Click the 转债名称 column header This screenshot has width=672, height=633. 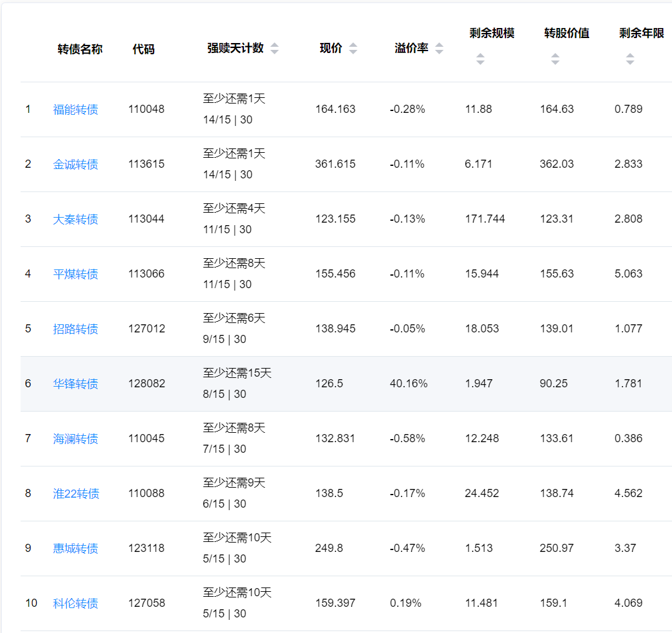coord(80,49)
